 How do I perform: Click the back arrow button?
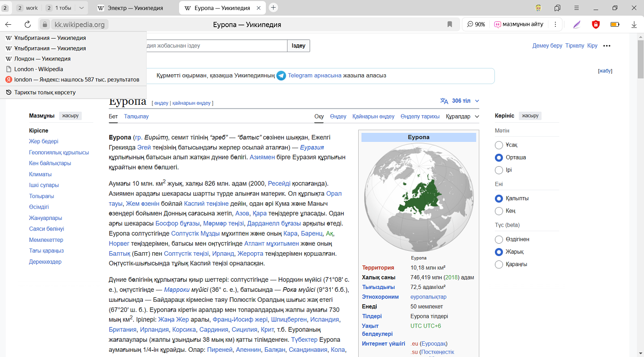[8, 24]
